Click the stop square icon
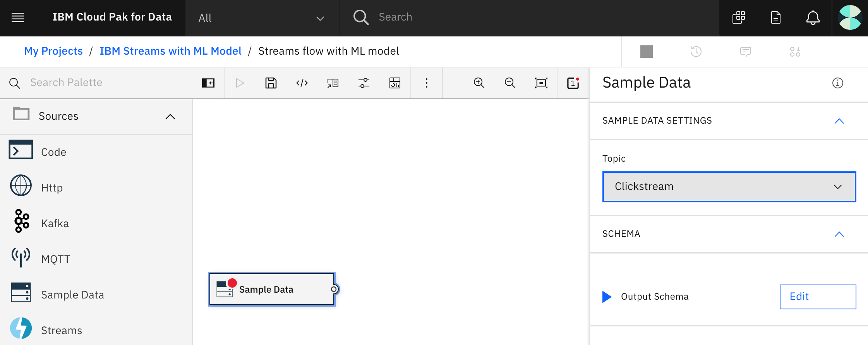This screenshot has width=868, height=345. tap(647, 52)
